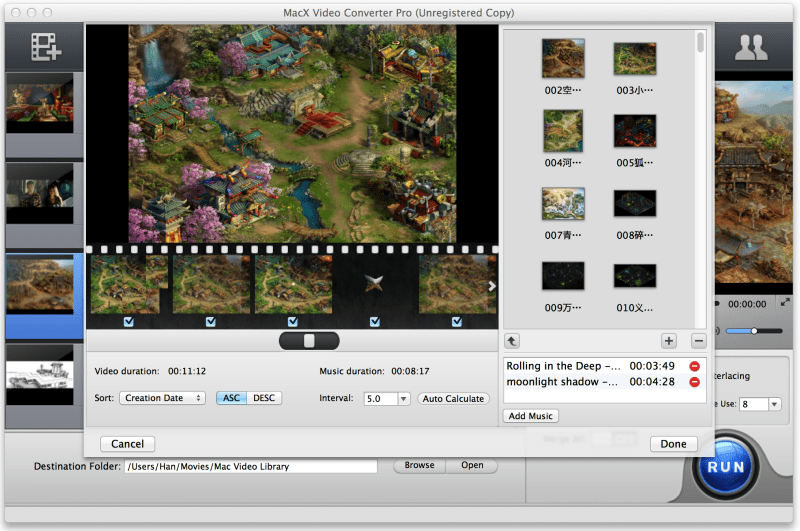This screenshot has width=800, height=531.
Task: Click the 00:08:17 music duration value
Action: pos(410,371)
